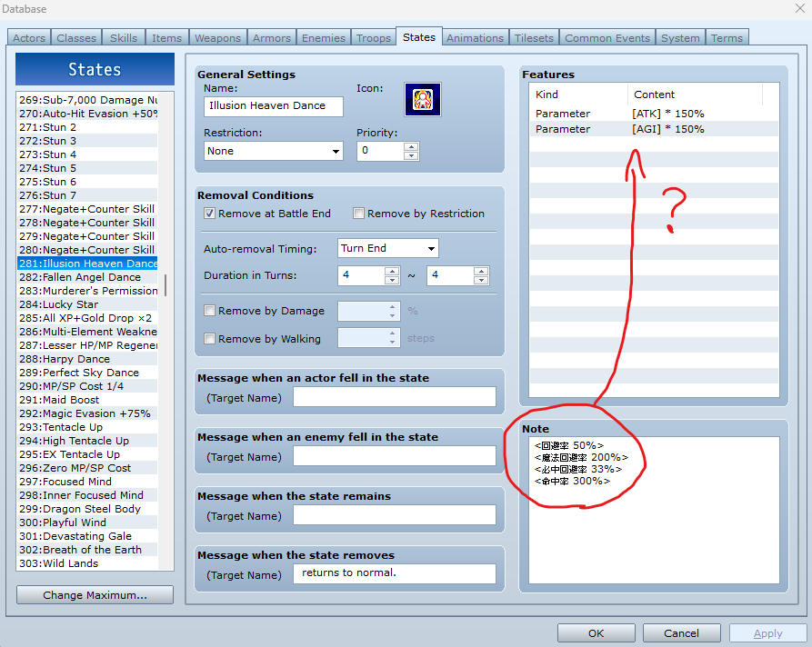Click the state removes message field
Image resolution: width=812 pixels, height=647 pixels.
point(395,573)
